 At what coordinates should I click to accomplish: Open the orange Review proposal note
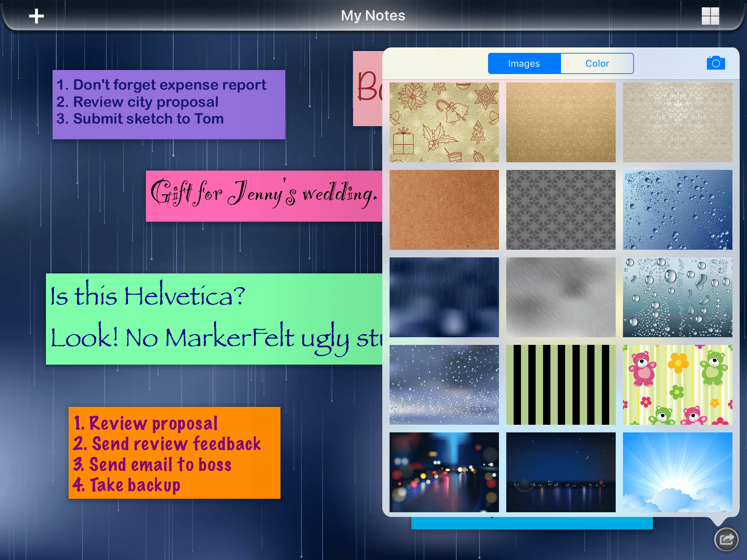click(x=174, y=453)
